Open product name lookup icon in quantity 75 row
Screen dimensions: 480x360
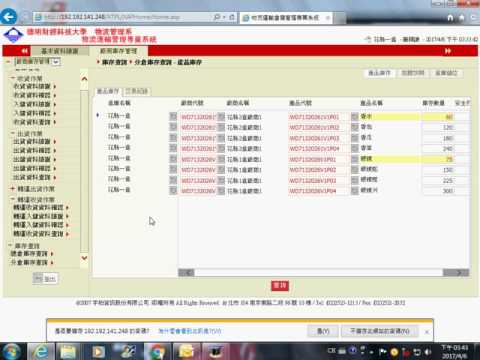coord(355,159)
